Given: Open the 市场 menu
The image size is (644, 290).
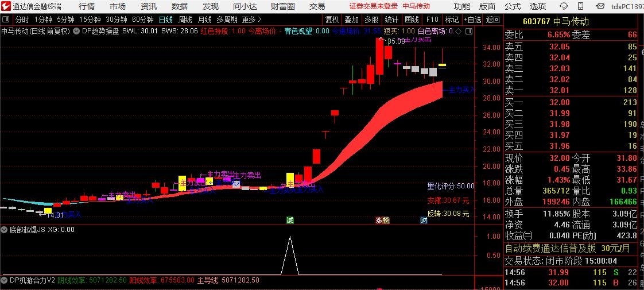Looking at the screenshot, I should pos(118,6).
